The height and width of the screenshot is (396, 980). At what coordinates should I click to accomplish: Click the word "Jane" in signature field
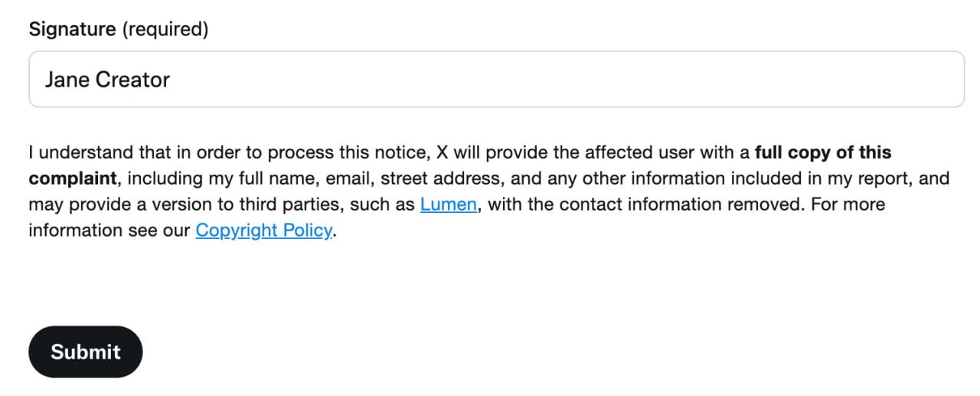coord(67,80)
